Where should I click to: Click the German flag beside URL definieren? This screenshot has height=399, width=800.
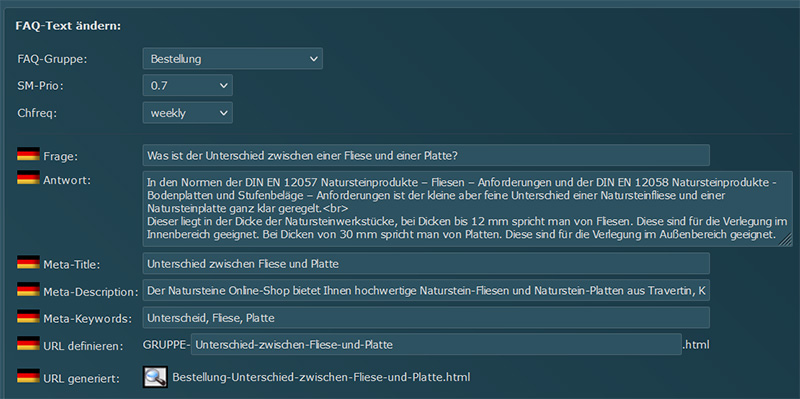(x=28, y=343)
